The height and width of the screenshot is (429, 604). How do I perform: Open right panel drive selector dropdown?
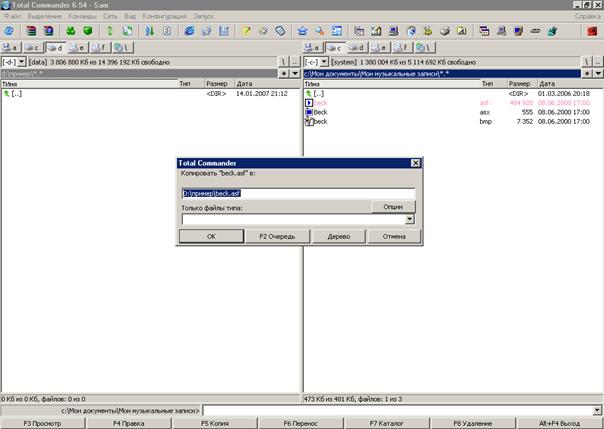323,61
